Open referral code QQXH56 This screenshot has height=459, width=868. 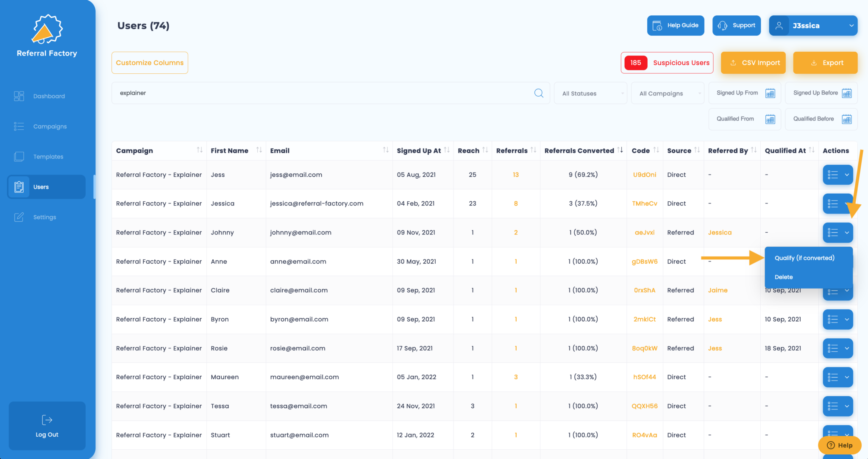coord(645,406)
